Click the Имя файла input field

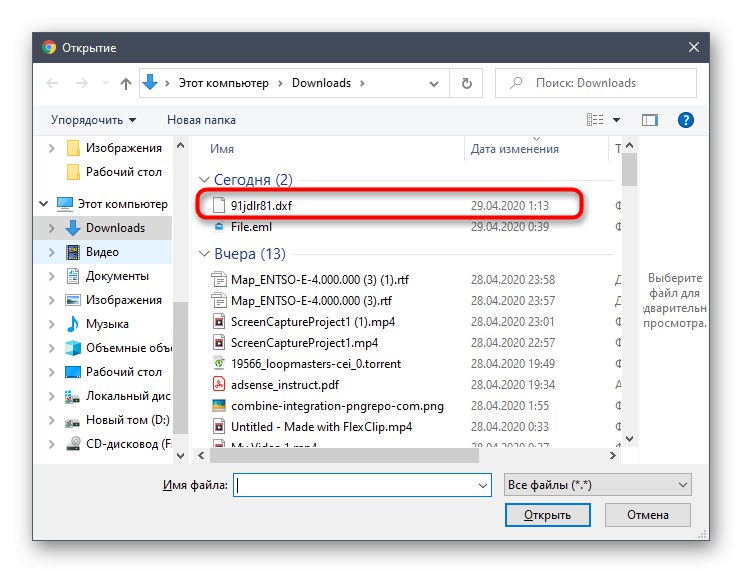coord(362,485)
